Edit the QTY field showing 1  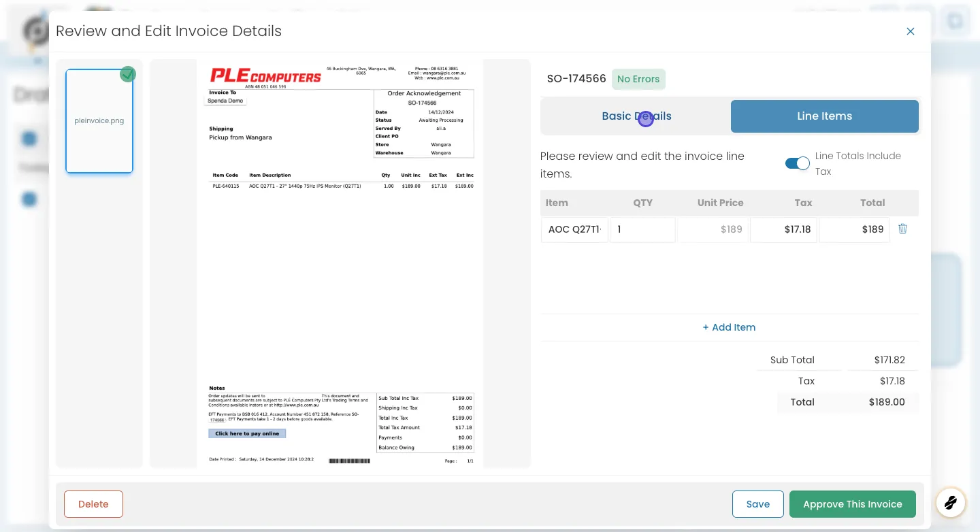[x=642, y=229]
